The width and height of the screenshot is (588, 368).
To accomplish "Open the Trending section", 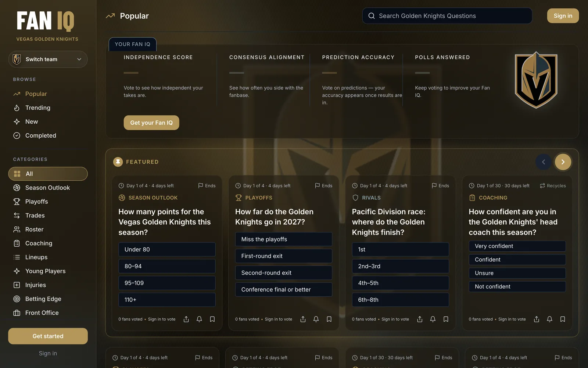I will (x=48, y=108).
